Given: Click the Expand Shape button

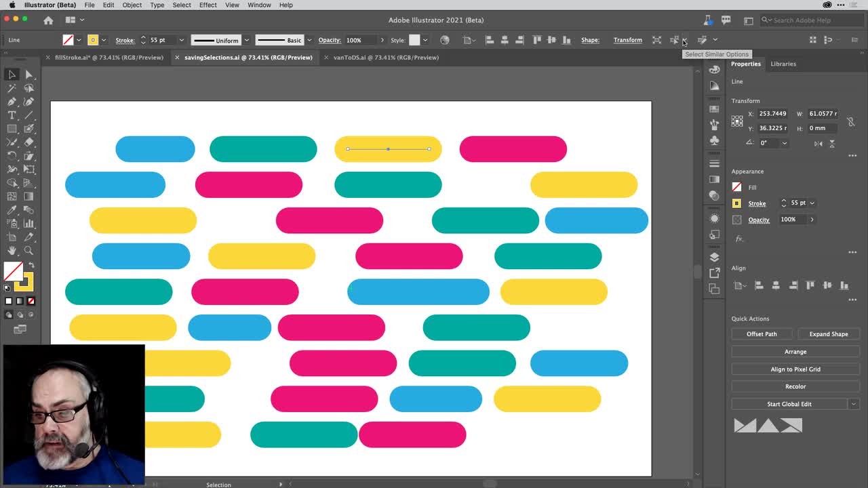Looking at the screenshot, I should point(829,334).
